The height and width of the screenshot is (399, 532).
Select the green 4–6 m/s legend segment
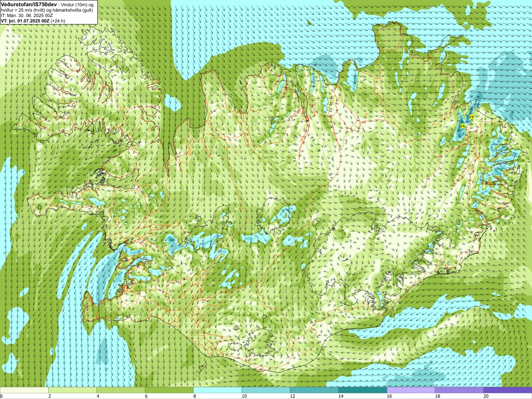121,390
